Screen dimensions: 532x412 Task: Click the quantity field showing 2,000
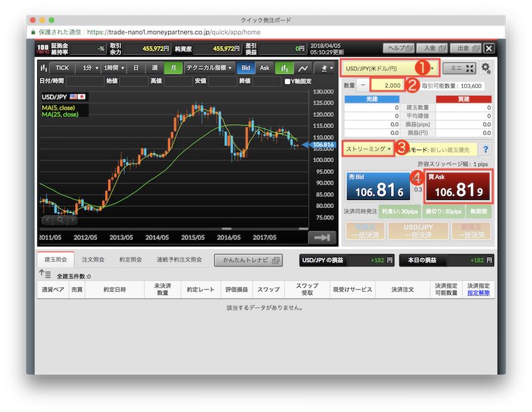pos(387,86)
